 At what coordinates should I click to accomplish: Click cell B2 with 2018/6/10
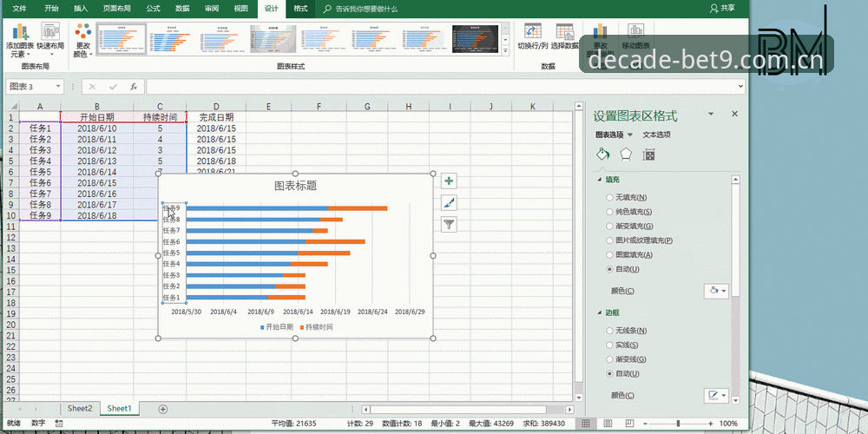[97, 128]
